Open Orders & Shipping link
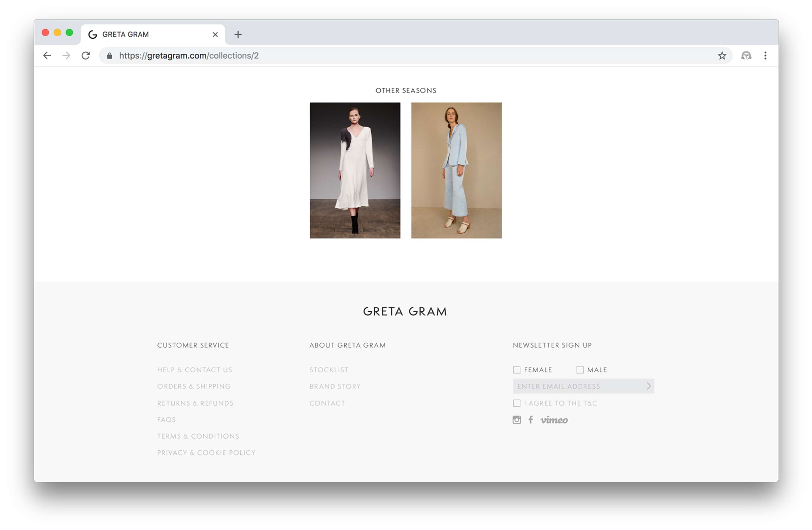The height and width of the screenshot is (530, 812). (x=194, y=386)
